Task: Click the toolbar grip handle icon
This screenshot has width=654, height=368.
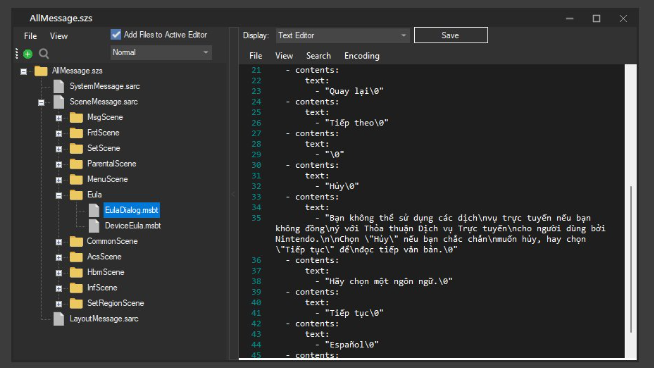Action: point(17,53)
